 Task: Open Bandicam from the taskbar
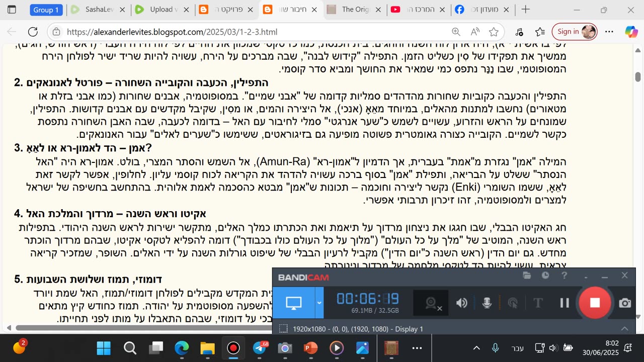tap(233, 348)
